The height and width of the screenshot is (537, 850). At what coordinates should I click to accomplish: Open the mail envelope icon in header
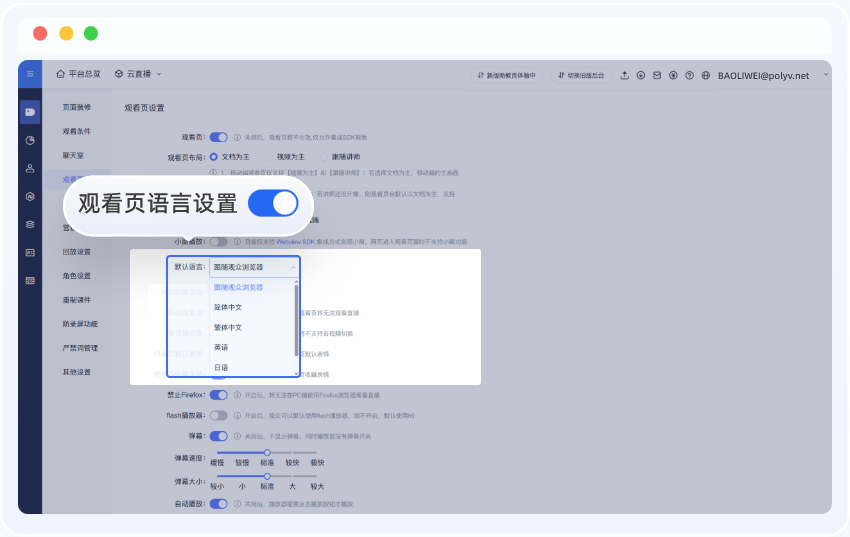tap(657, 75)
